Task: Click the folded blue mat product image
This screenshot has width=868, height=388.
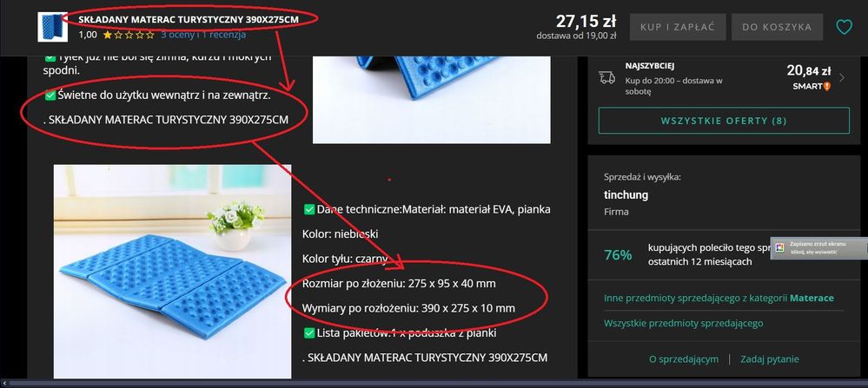Action: (x=172, y=272)
